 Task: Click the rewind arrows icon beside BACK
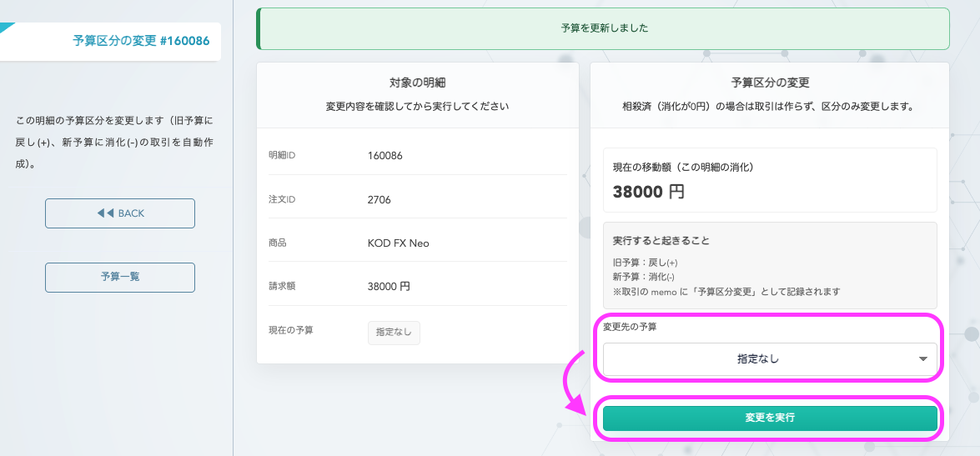tap(105, 213)
